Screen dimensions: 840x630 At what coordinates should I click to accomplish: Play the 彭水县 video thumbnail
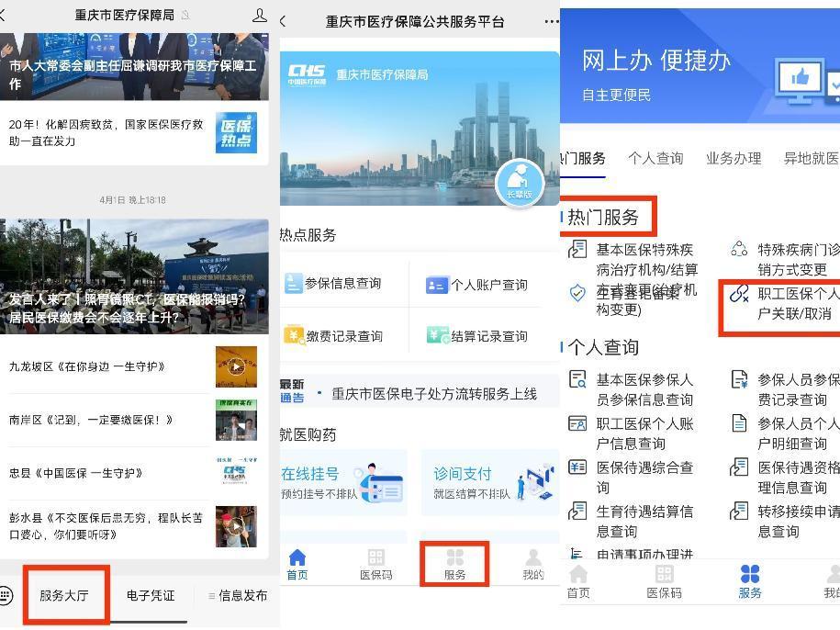pyautogui.click(x=236, y=526)
